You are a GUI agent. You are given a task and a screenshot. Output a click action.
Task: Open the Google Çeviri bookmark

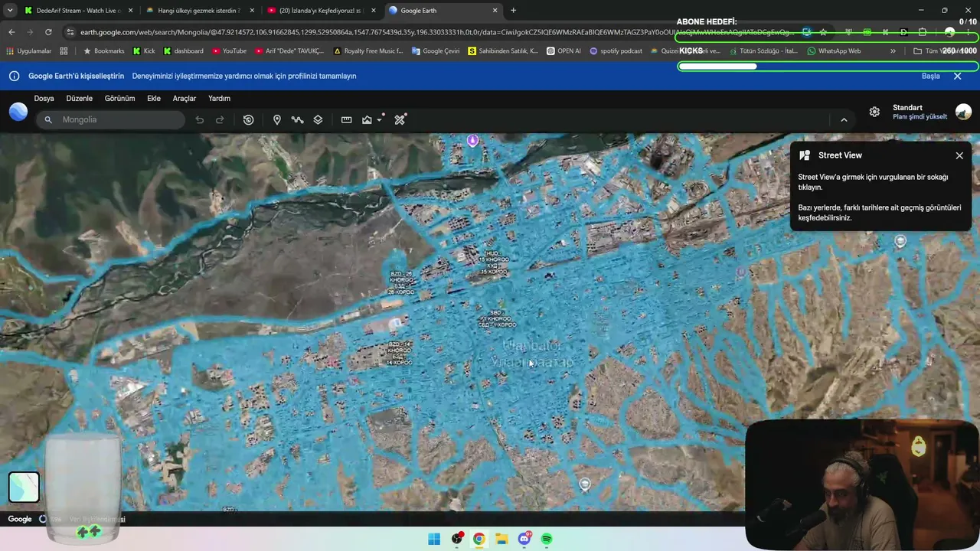coord(435,51)
